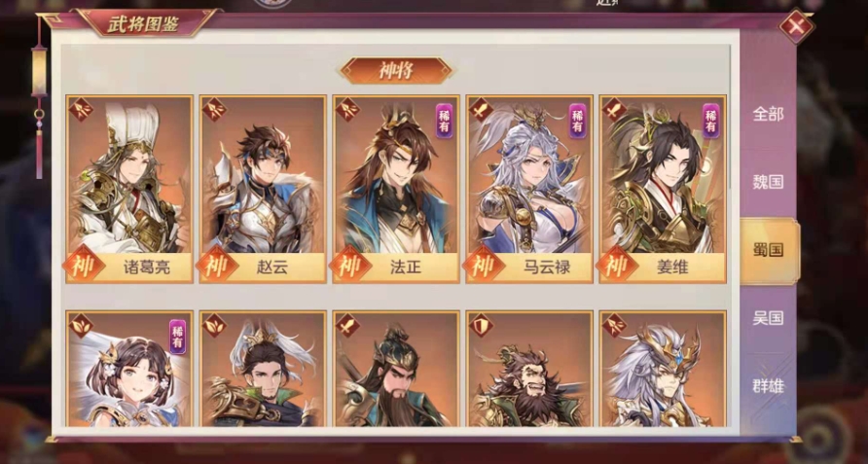Click the 稀有 badge on 姜维's card

click(x=710, y=122)
